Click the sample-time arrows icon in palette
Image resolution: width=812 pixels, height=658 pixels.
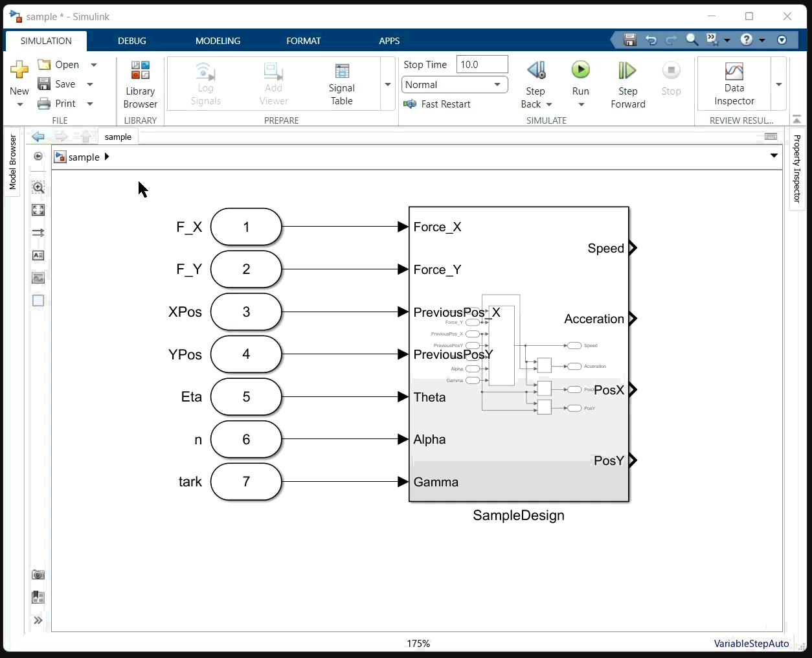(38, 233)
